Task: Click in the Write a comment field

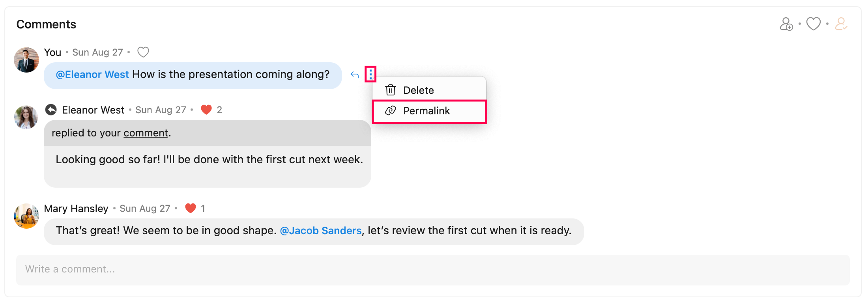Action: pyautogui.click(x=432, y=270)
